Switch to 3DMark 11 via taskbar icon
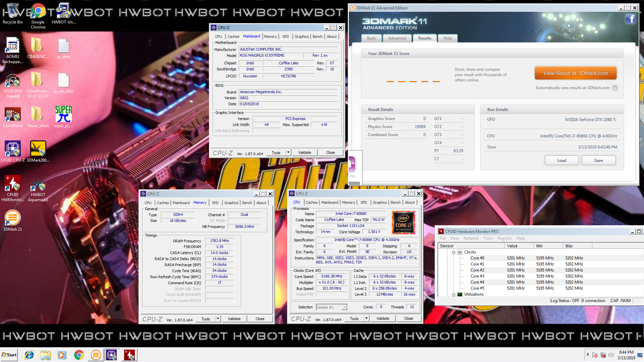This screenshot has height=362, width=644. pyautogui.click(x=96, y=355)
